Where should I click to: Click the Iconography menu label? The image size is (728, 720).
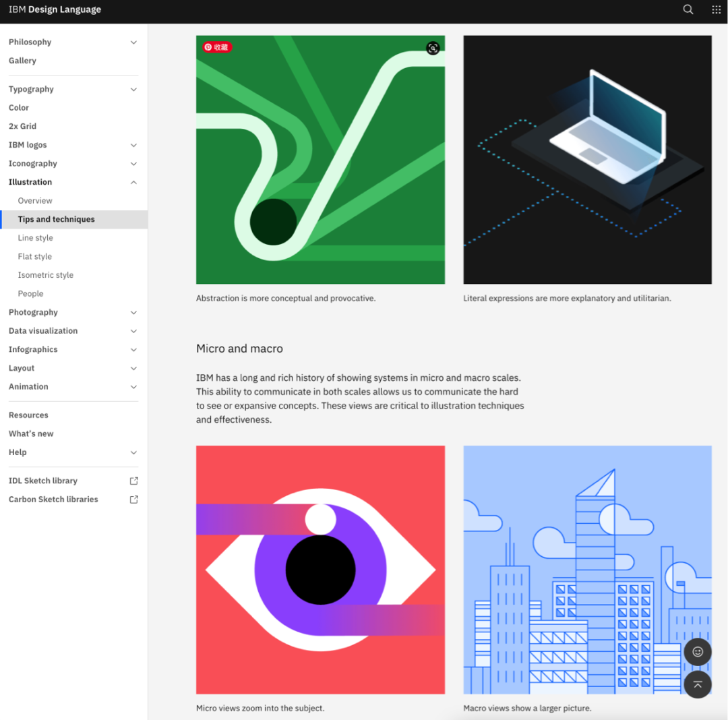[x=33, y=163]
